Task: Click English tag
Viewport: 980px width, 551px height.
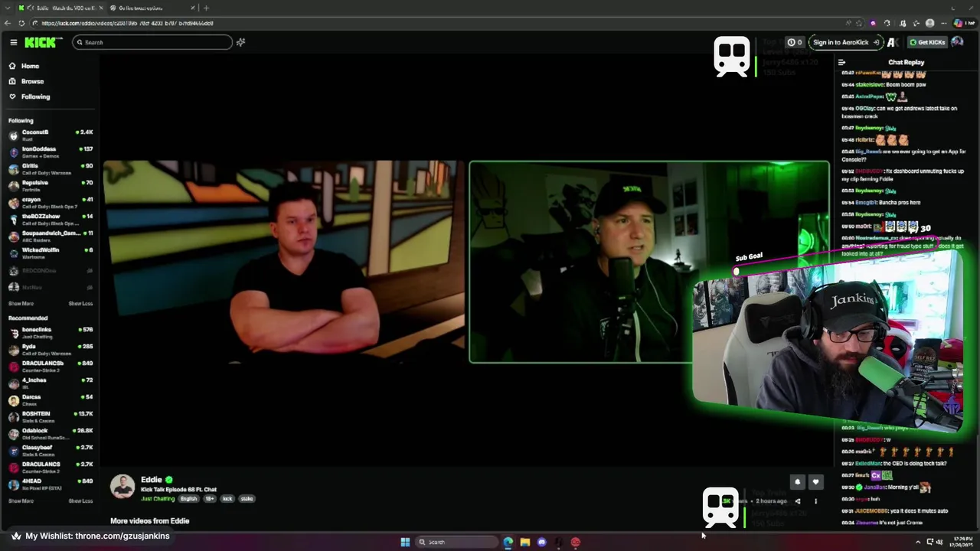Action: [x=188, y=498]
